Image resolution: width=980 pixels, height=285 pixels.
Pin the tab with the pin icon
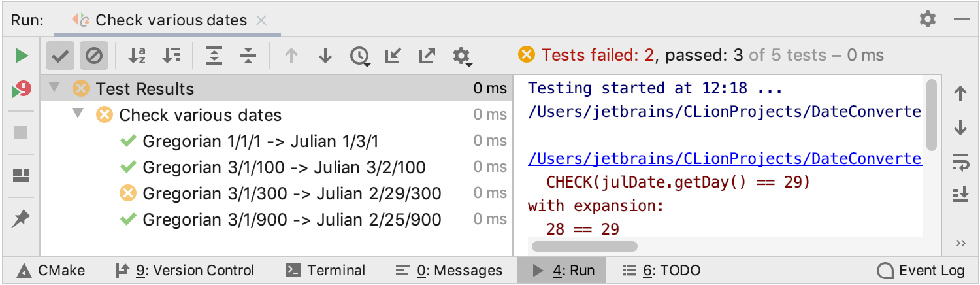22,219
